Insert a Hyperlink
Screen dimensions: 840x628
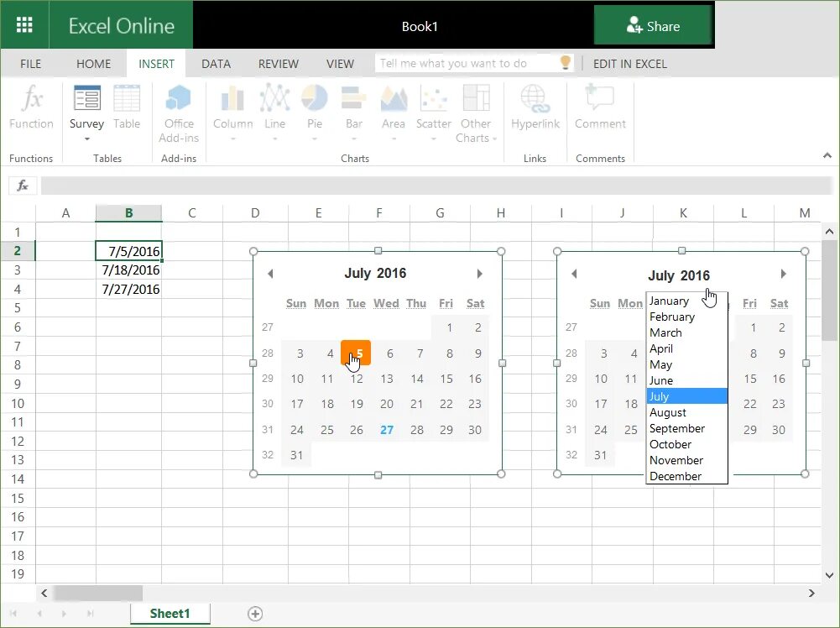(x=535, y=107)
